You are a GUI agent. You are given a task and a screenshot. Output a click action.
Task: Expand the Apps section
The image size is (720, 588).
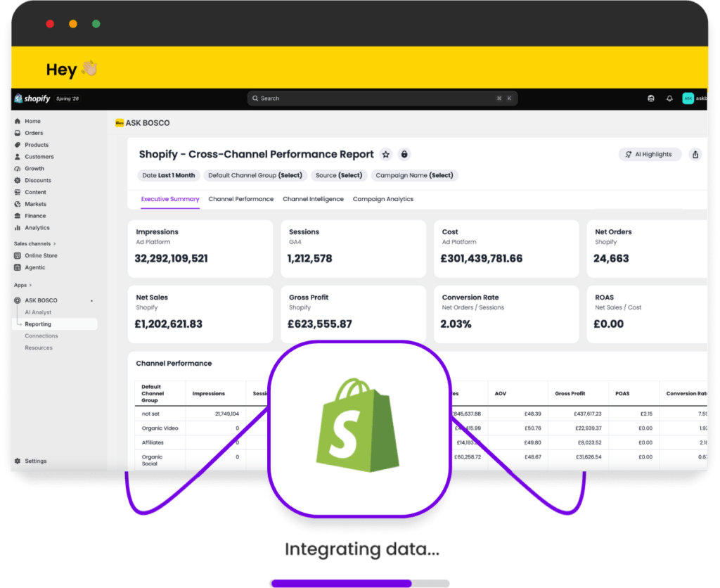pyautogui.click(x=23, y=286)
